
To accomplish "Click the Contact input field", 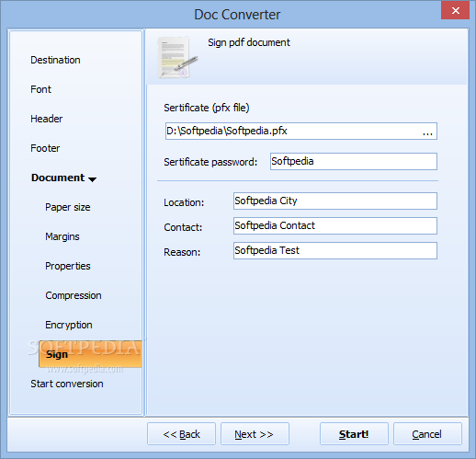I will (x=335, y=226).
